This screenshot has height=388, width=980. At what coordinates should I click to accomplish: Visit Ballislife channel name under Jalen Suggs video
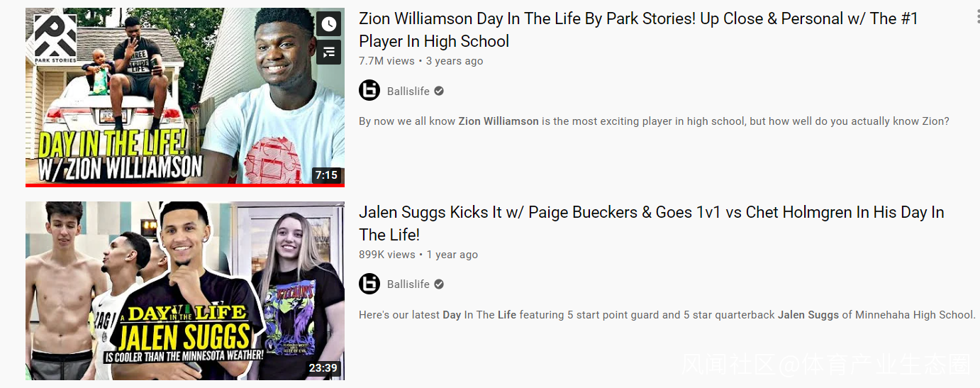pyautogui.click(x=408, y=284)
